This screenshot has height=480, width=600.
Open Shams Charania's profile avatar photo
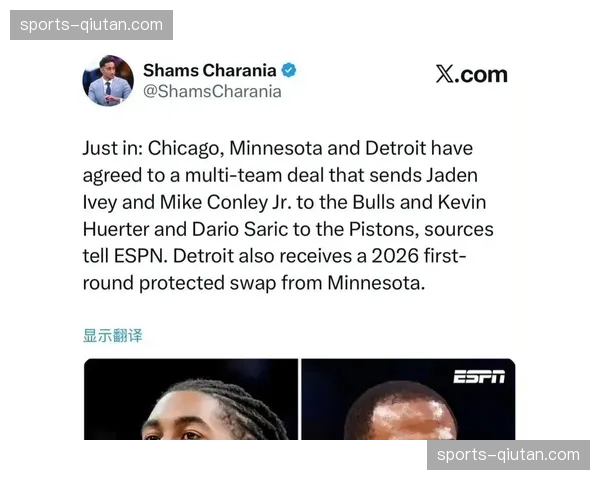[x=108, y=80]
